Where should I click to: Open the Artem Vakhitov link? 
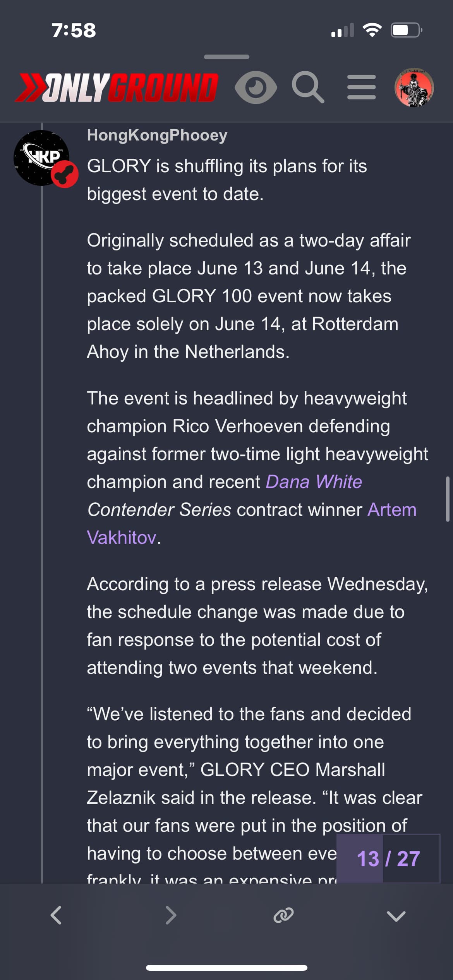click(252, 523)
